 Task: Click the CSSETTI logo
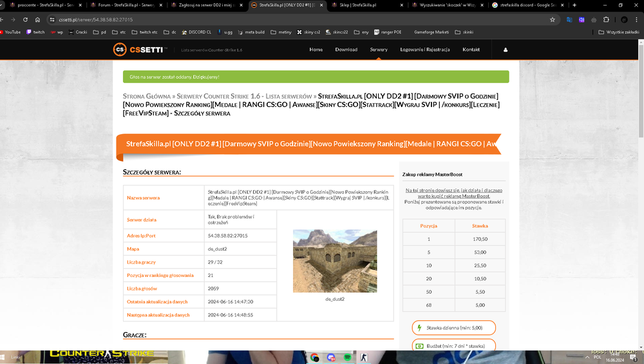(140, 50)
